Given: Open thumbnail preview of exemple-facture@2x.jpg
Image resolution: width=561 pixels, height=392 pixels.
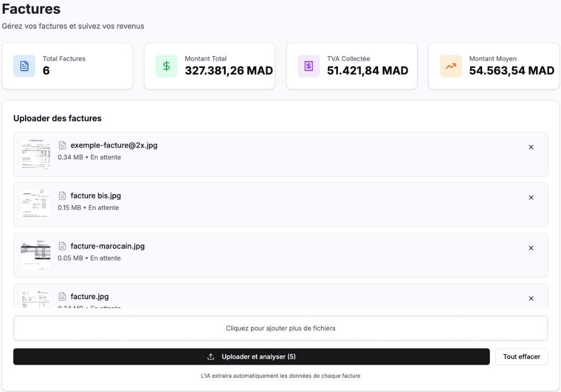Looking at the screenshot, I should click(36, 154).
